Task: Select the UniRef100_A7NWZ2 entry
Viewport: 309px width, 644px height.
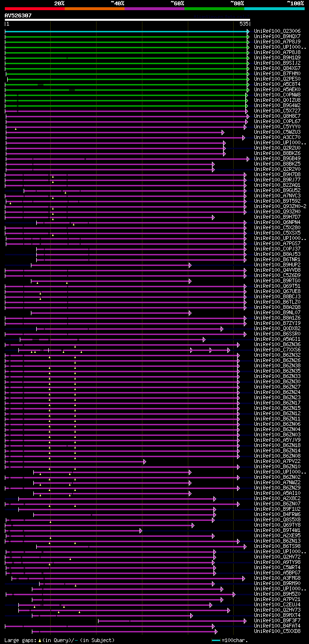Action: (277, 482)
